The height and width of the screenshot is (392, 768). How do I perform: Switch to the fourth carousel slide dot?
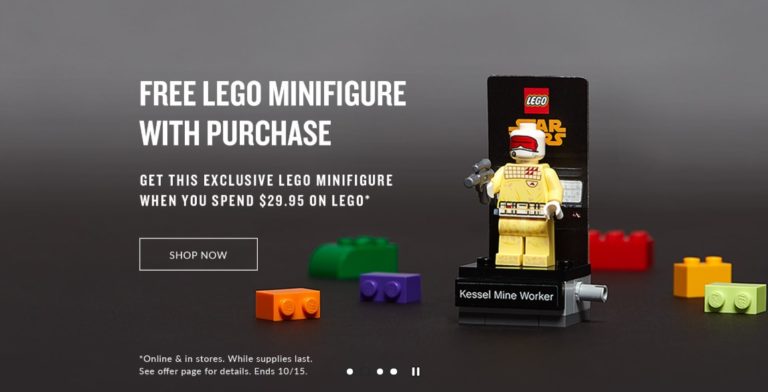394,371
